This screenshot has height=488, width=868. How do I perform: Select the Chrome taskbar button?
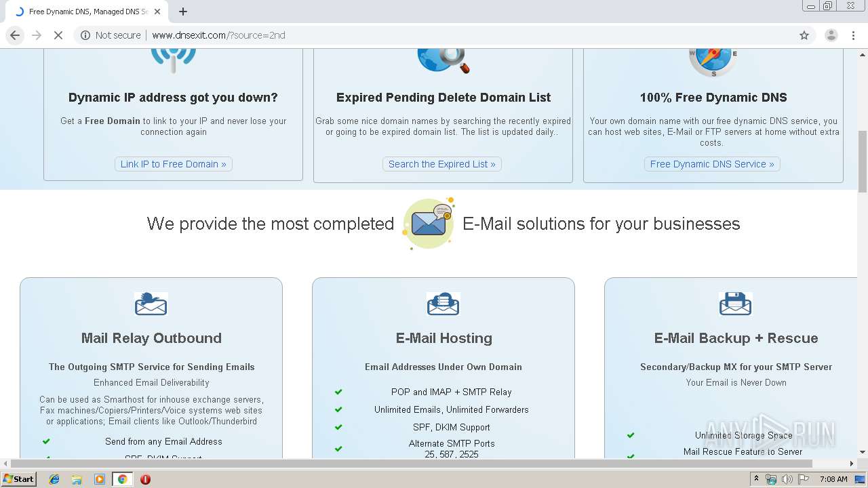pos(122,479)
